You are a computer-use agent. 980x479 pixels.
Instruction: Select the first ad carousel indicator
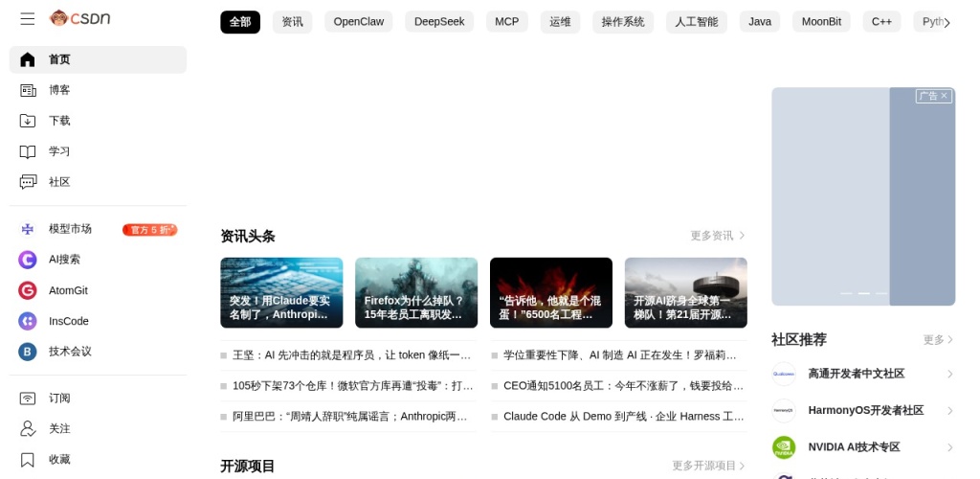(846, 293)
